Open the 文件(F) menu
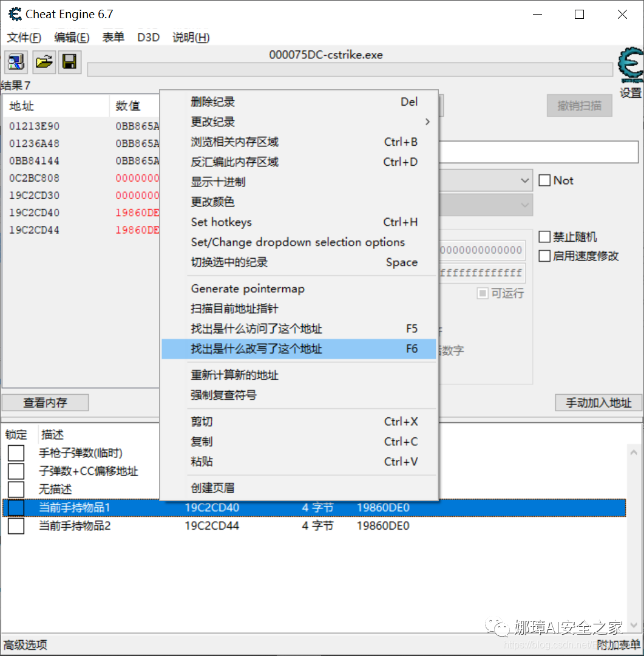 tap(24, 37)
